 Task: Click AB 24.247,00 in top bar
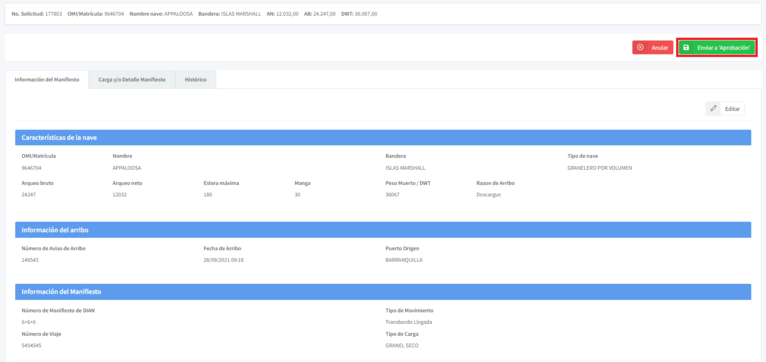(319, 14)
